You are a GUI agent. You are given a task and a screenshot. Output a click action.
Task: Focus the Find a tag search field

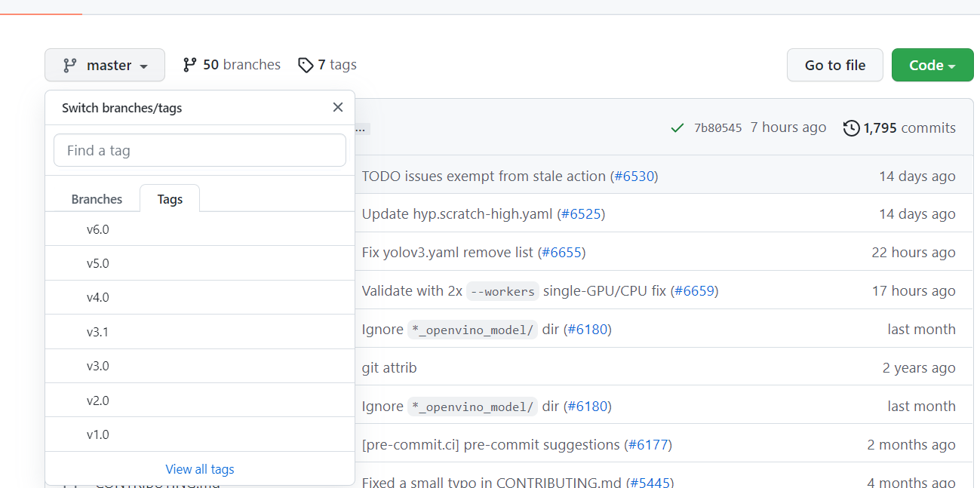200,150
